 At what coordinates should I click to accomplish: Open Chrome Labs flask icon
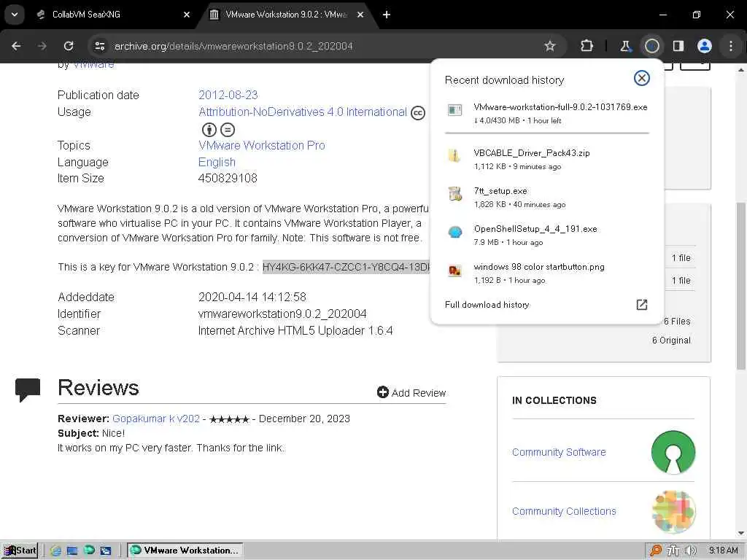tap(625, 46)
